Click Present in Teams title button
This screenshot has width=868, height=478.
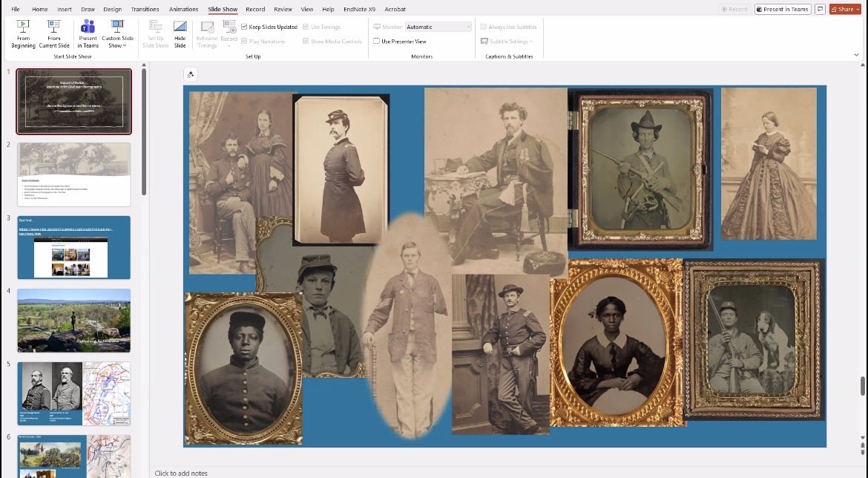(x=783, y=9)
